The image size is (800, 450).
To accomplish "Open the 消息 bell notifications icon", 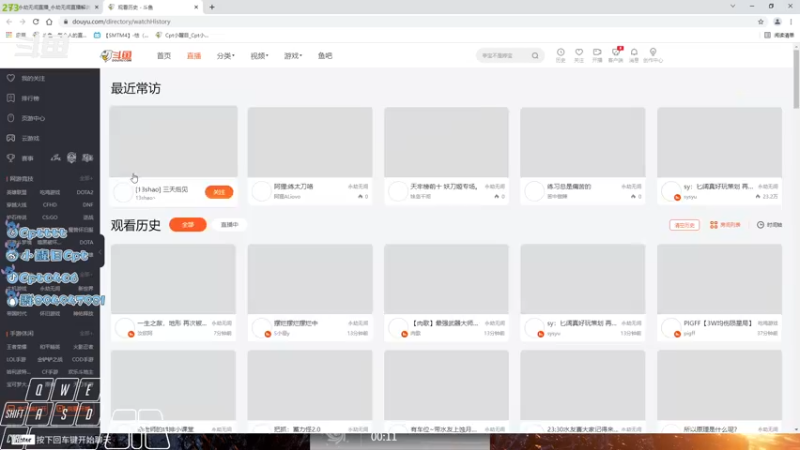I will pos(634,55).
